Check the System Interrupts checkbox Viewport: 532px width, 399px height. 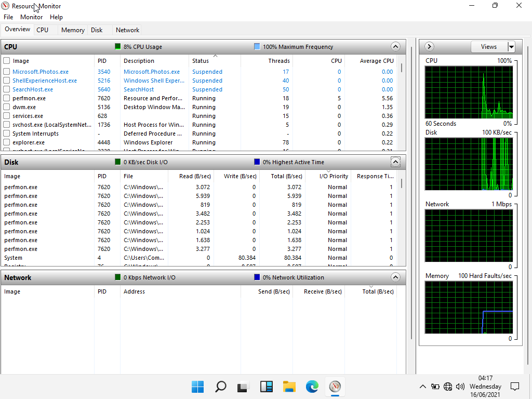6,134
